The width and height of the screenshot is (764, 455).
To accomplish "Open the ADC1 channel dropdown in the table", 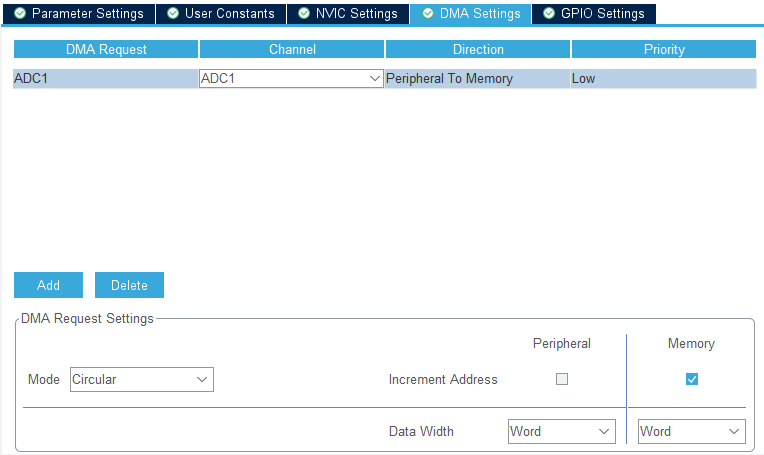I will tap(291, 78).
